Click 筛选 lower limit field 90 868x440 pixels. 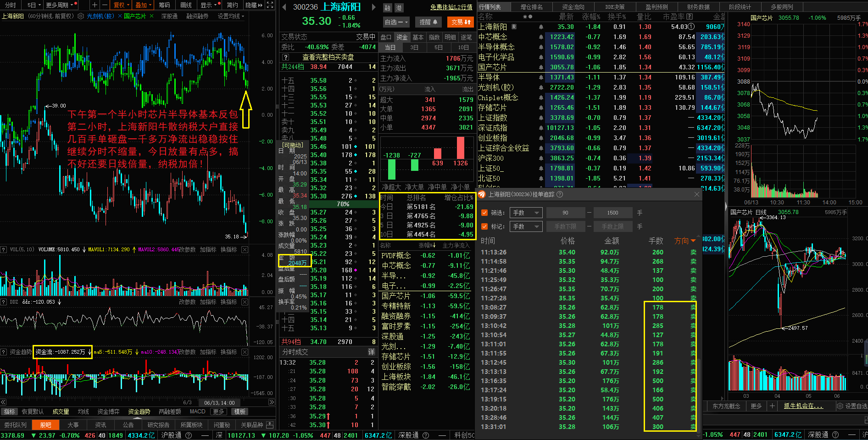pos(565,213)
